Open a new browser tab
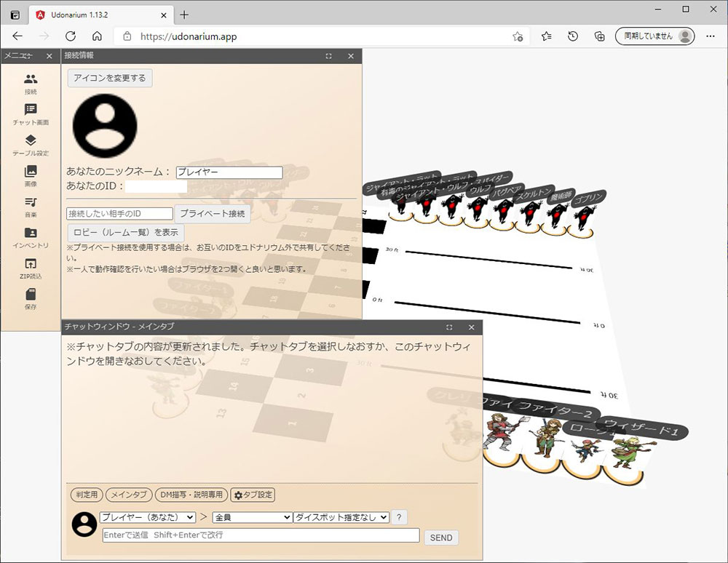 184,15
